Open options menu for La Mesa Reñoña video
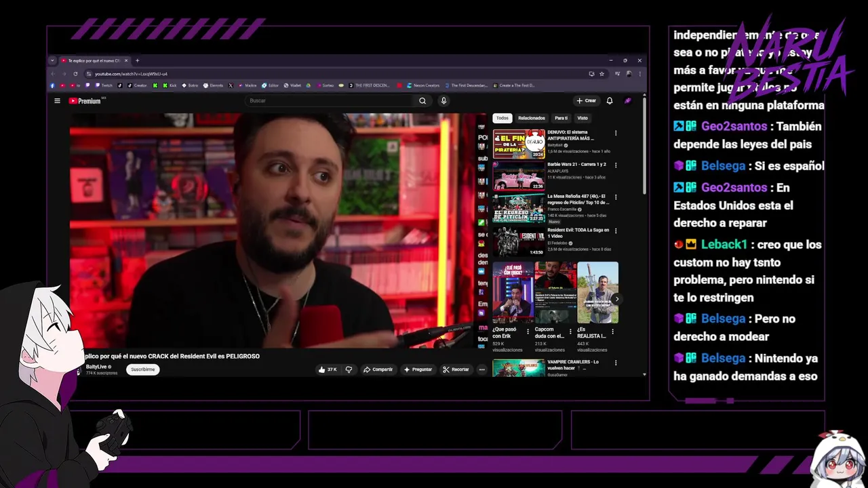This screenshot has width=868, height=488. (x=616, y=197)
